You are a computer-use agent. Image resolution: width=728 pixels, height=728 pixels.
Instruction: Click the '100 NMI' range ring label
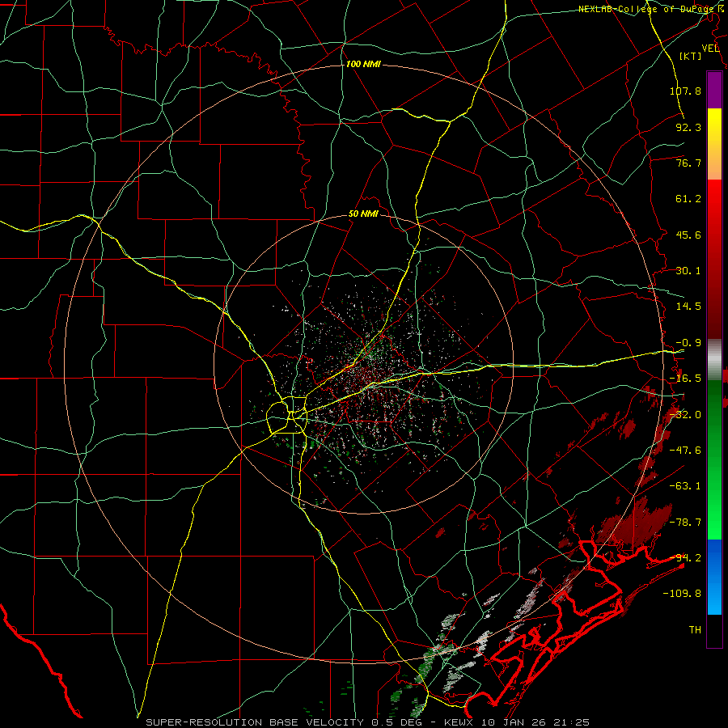click(x=363, y=64)
